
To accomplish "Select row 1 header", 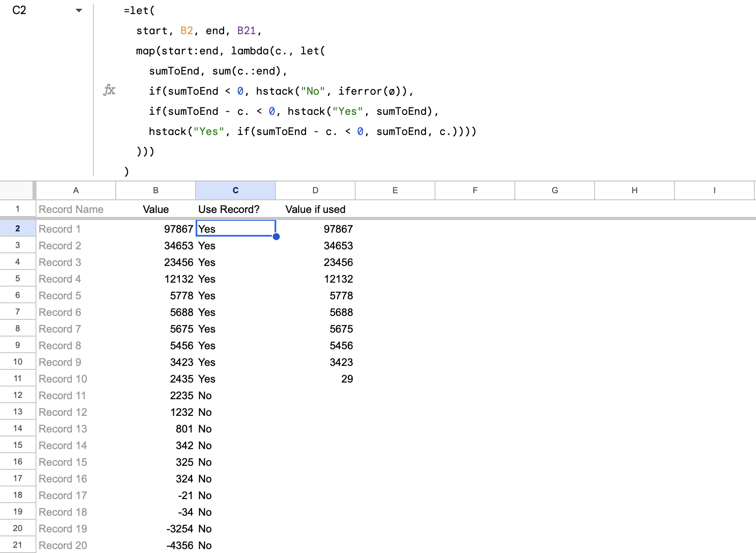I will (x=18, y=209).
